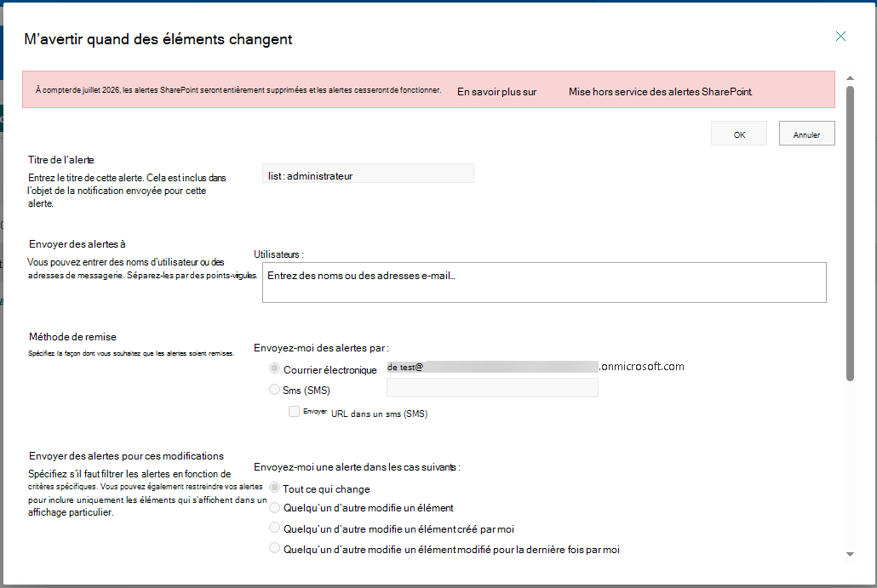Select 'Quelqu'un d'autre modifie un élément' option

(274, 507)
